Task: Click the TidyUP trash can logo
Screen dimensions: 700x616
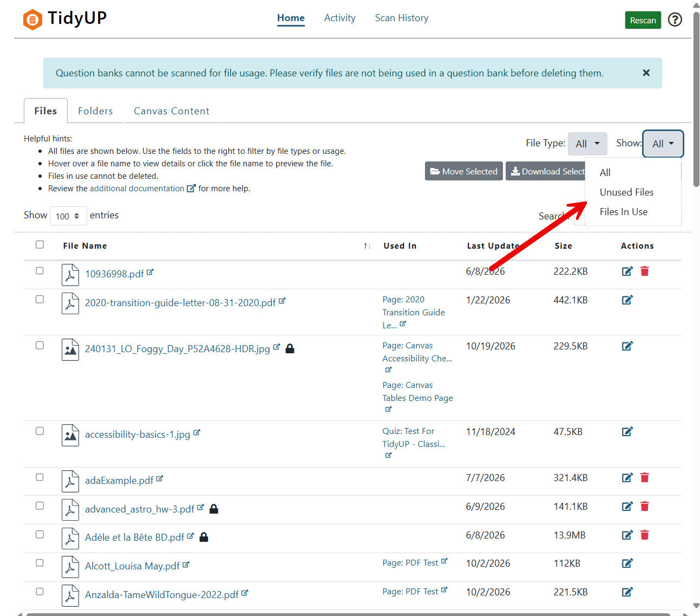Action: pos(32,20)
